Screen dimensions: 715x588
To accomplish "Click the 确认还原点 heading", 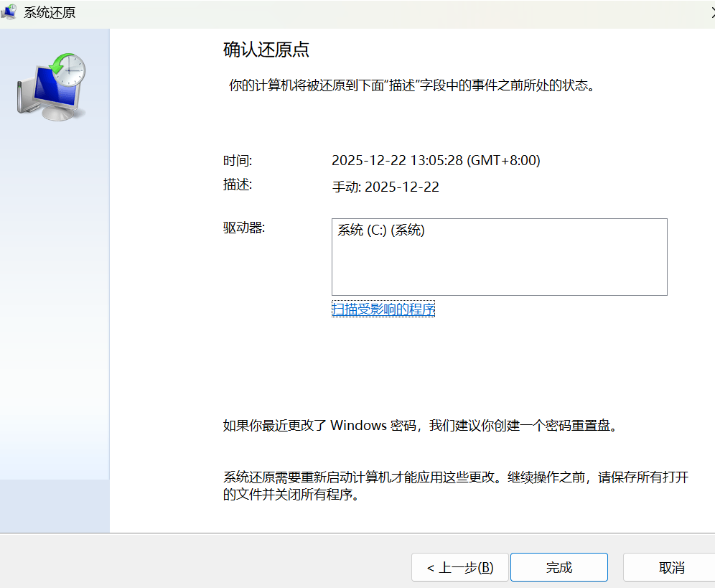I will point(266,50).
